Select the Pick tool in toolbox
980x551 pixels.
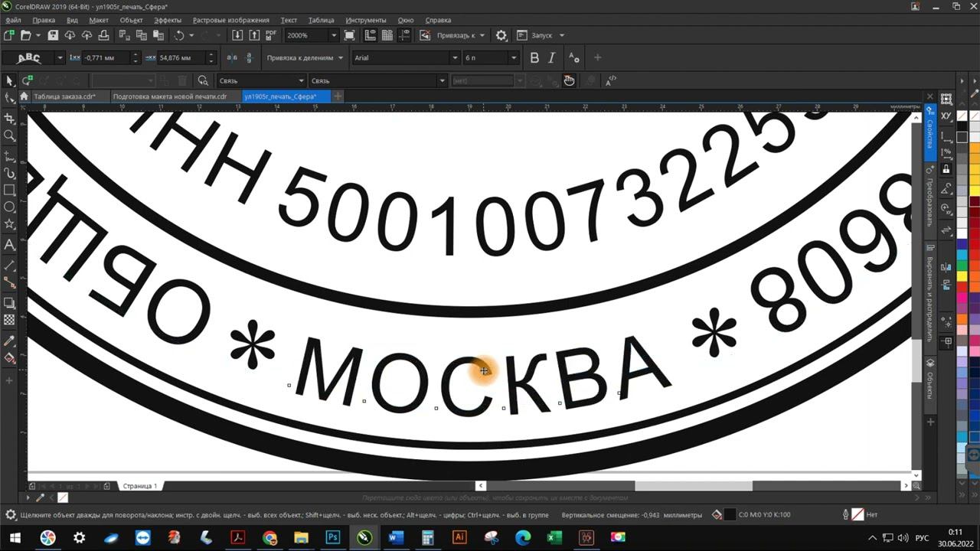9,80
